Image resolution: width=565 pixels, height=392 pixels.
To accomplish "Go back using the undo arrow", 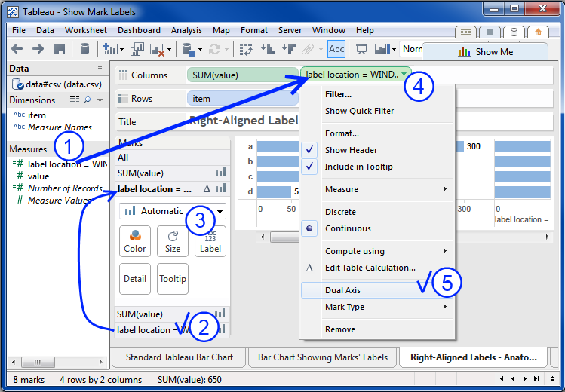I will point(17,49).
